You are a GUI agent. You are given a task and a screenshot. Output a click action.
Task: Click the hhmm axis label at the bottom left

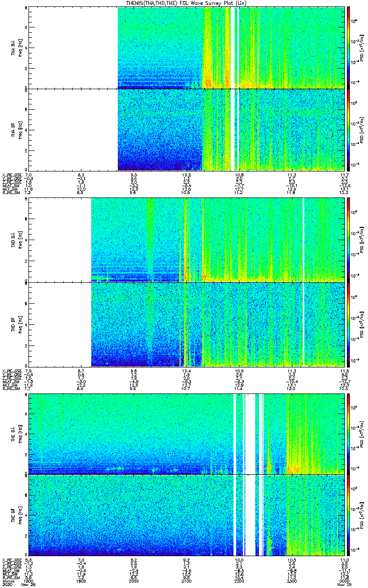click(8, 581)
